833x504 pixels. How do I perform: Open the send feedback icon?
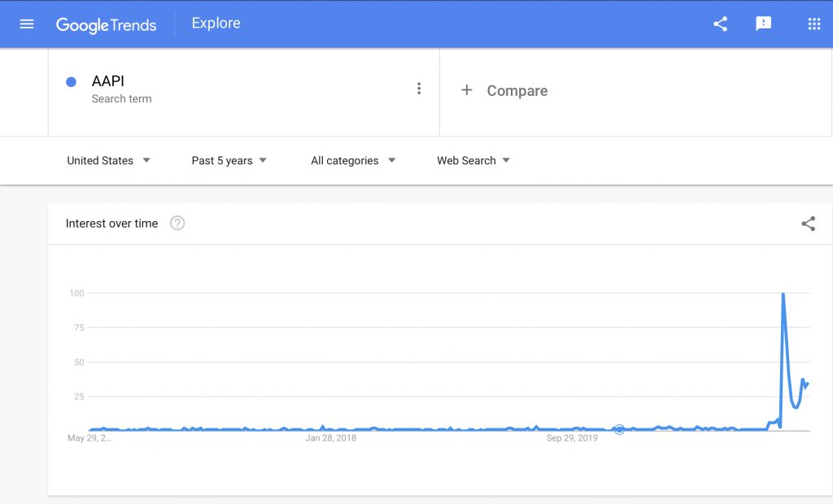pyautogui.click(x=763, y=24)
